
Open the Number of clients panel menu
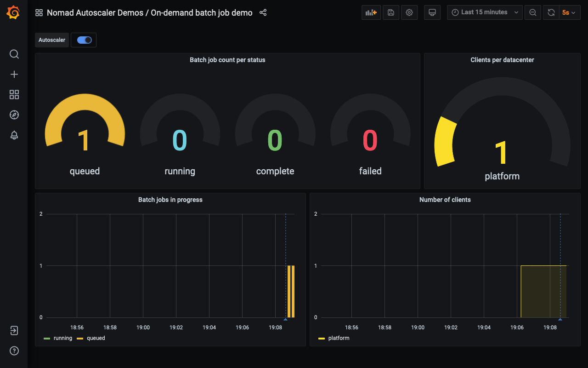click(445, 200)
